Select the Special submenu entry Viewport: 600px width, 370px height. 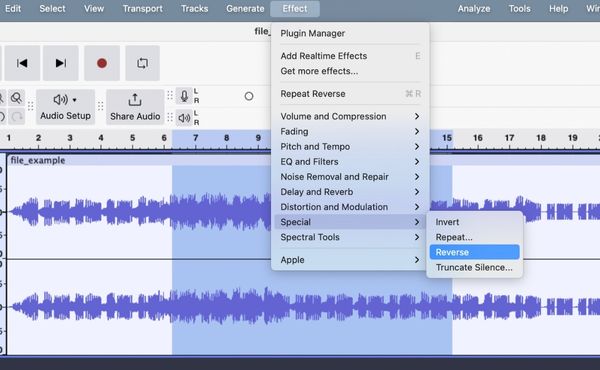point(350,222)
